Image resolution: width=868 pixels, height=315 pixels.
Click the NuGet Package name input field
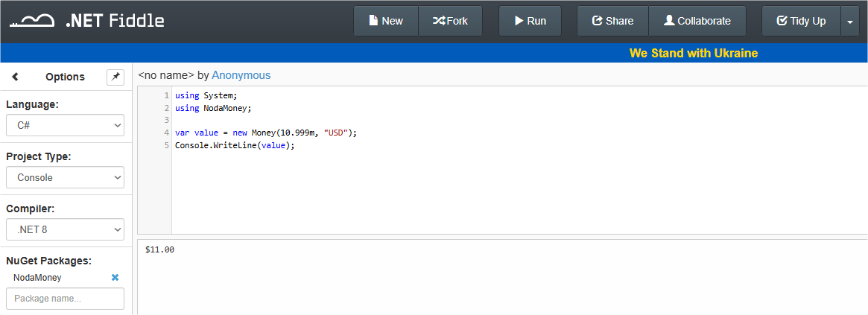(x=66, y=299)
